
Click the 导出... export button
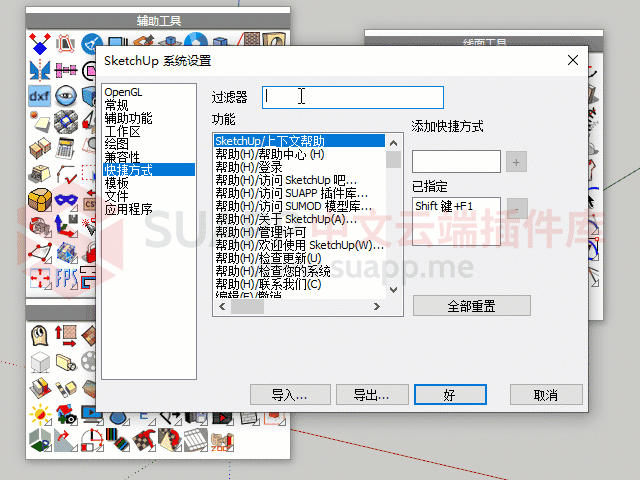364,395
